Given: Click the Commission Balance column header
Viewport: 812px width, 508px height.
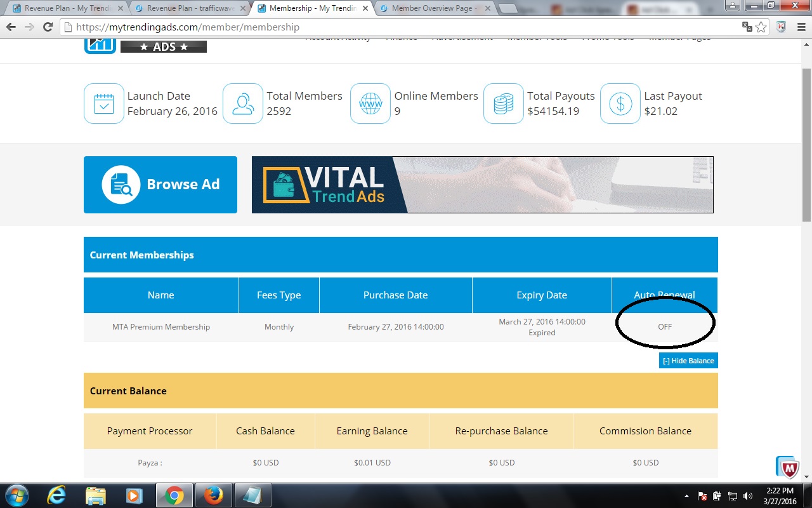Looking at the screenshot, I should coord(646,431).
